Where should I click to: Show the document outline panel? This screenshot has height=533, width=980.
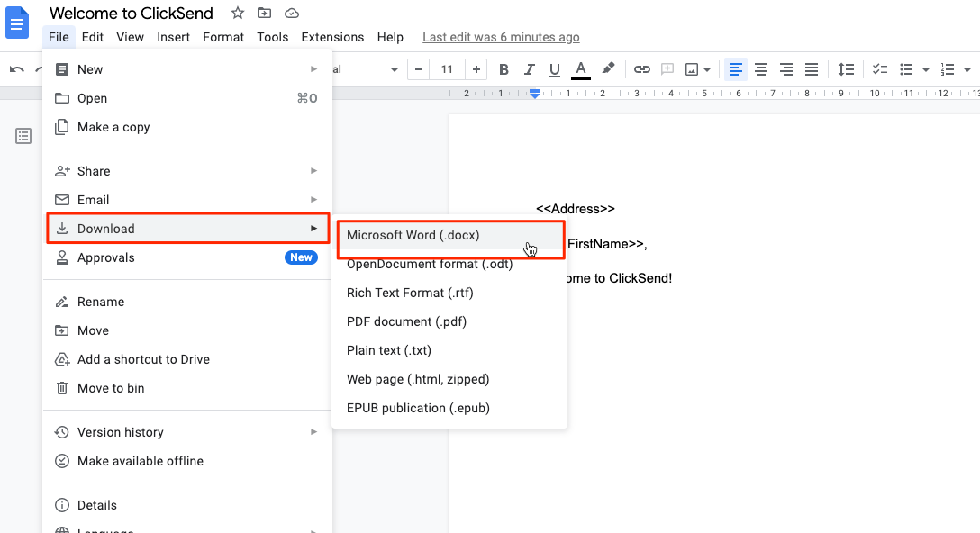(x=23, y=136)
